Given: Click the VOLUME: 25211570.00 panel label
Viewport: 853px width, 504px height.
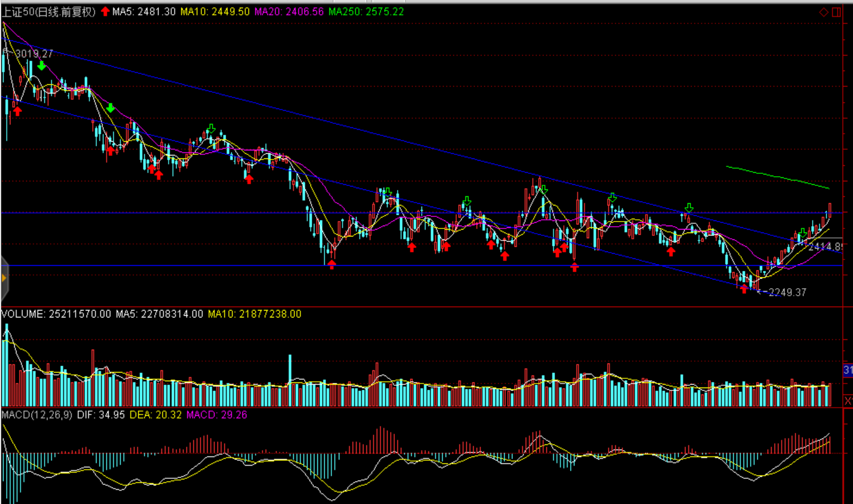Looking at the screenshot, I should coord(56,314).
